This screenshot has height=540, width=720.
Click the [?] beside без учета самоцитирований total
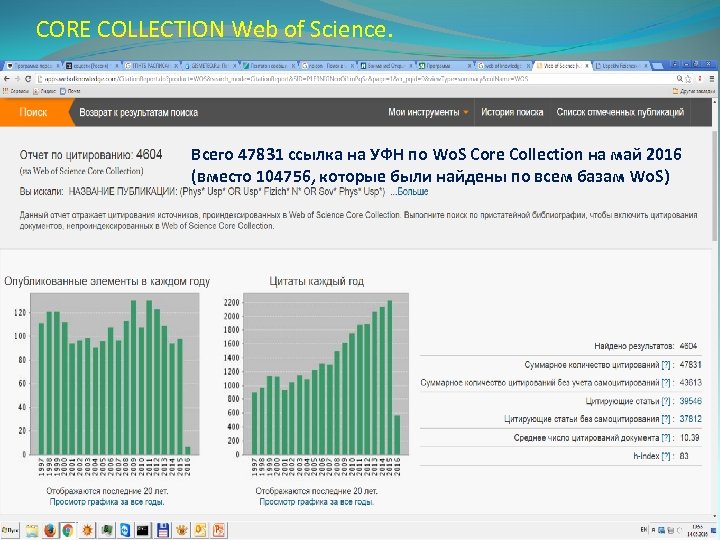tap(666, 382)
